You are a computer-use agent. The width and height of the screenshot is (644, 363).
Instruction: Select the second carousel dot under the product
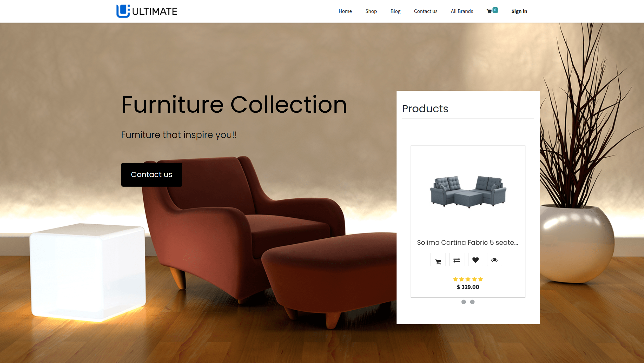tap(472, 302)
